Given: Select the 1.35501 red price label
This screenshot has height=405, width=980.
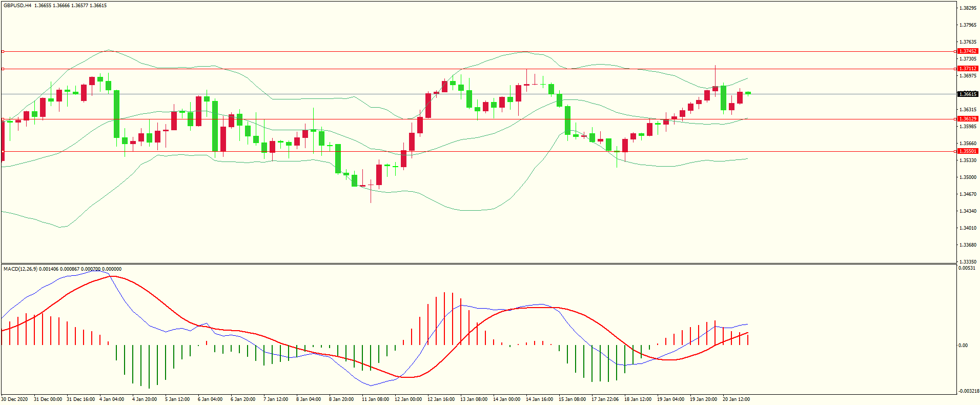Looking at the screenshot, I should pos(968,151).
